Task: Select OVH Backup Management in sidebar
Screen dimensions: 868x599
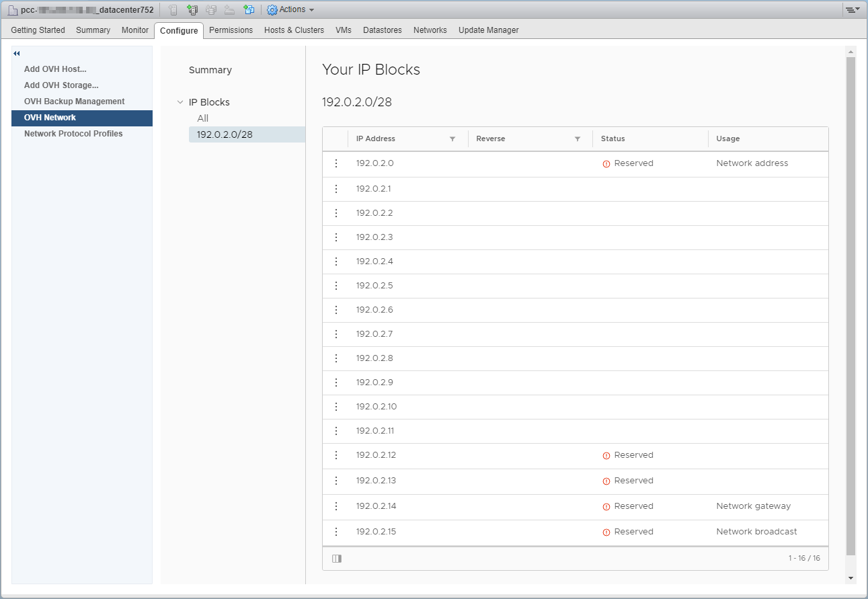Action: coord(74,102)
